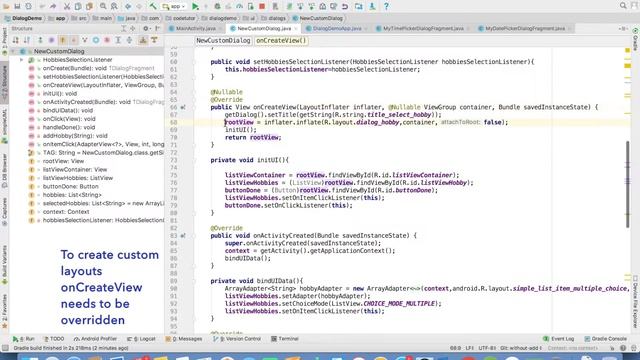
Task: Click the Make Project hammer icon
Action: pos(153,6)
